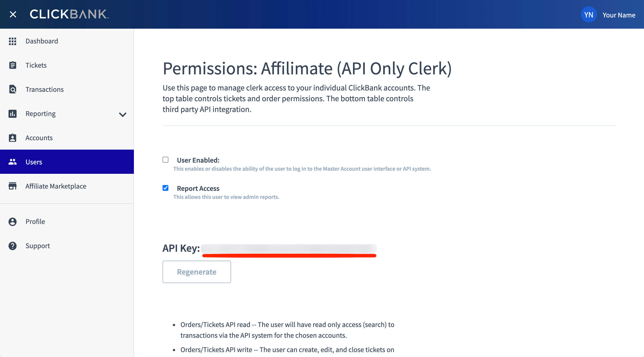Click the Profile person icon
644x357 pixels.
coord(13,222)
